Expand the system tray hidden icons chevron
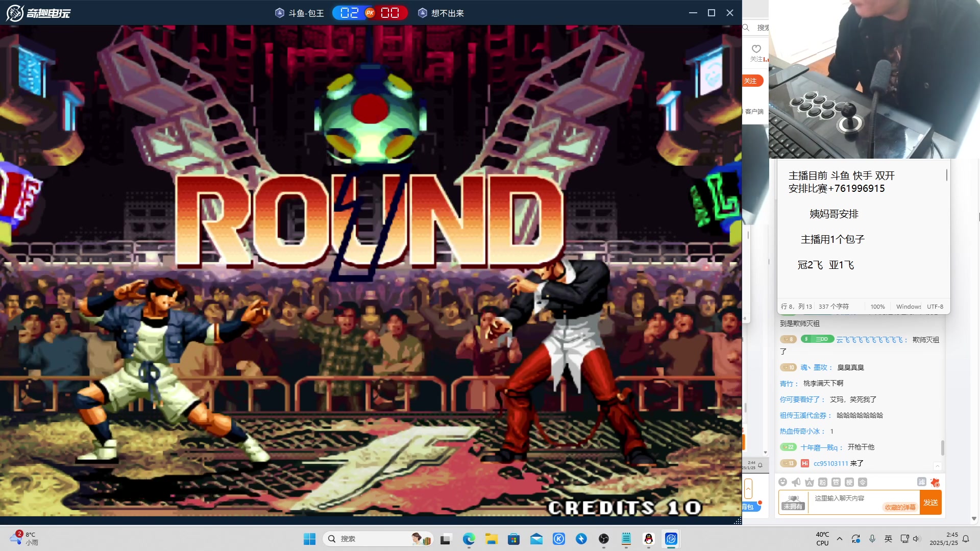The image size is (980, 551). [840, 539]
